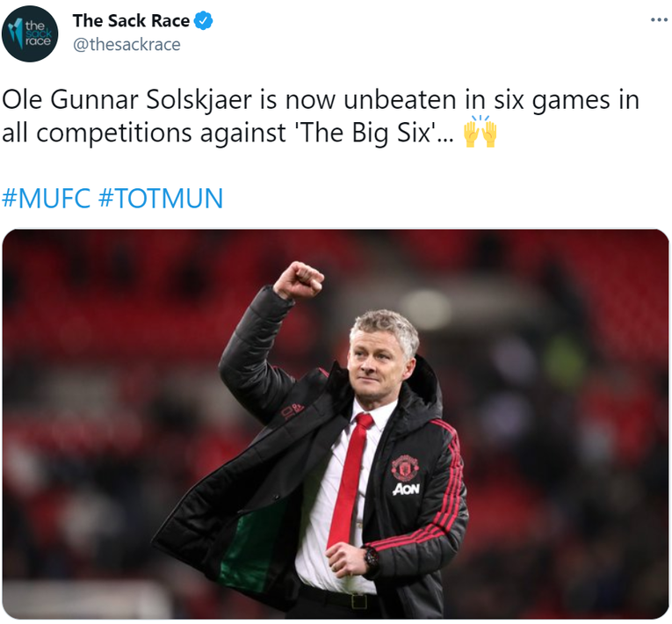Click the raised fist in the photo
The height and width of the screenshot is (624, 672).
click(x=299, y=279)
